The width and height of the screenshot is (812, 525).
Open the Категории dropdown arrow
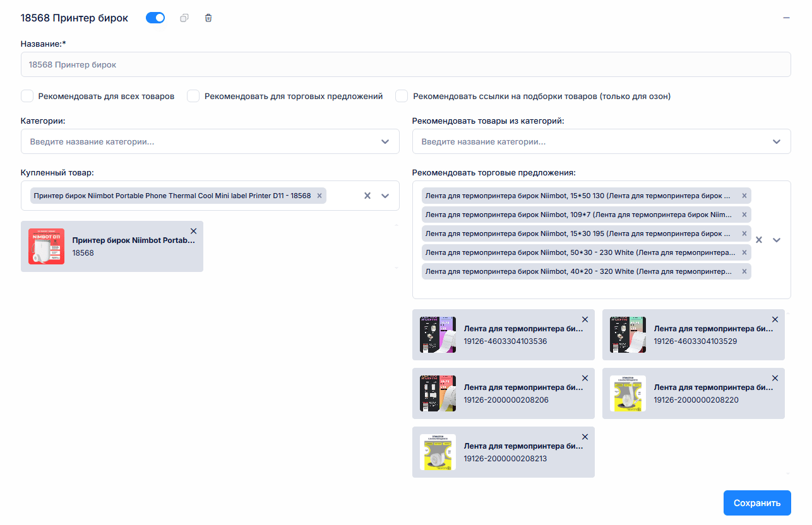coord(385,142)
